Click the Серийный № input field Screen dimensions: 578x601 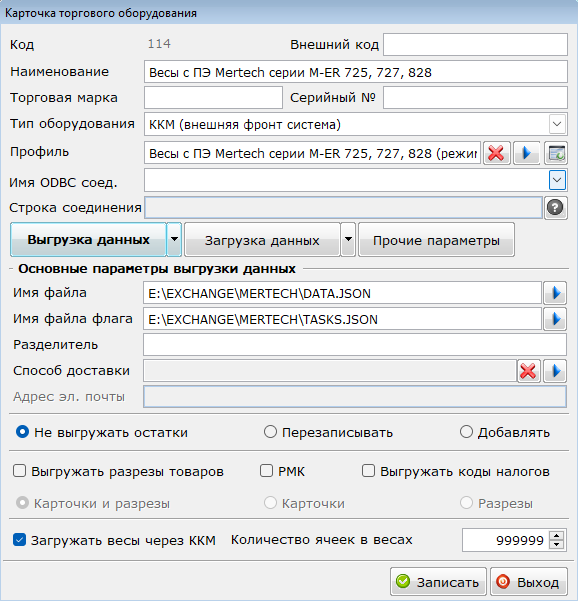click(475, 97)
